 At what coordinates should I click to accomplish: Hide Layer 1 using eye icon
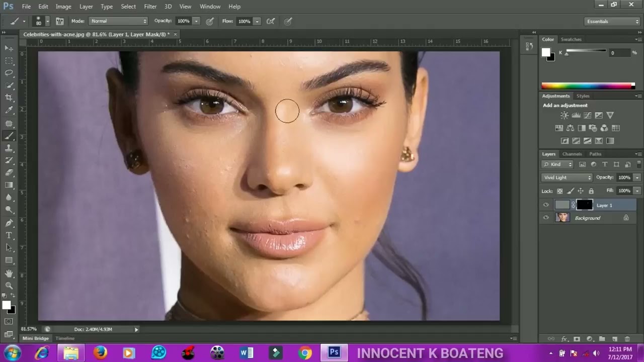pos(546,205)
